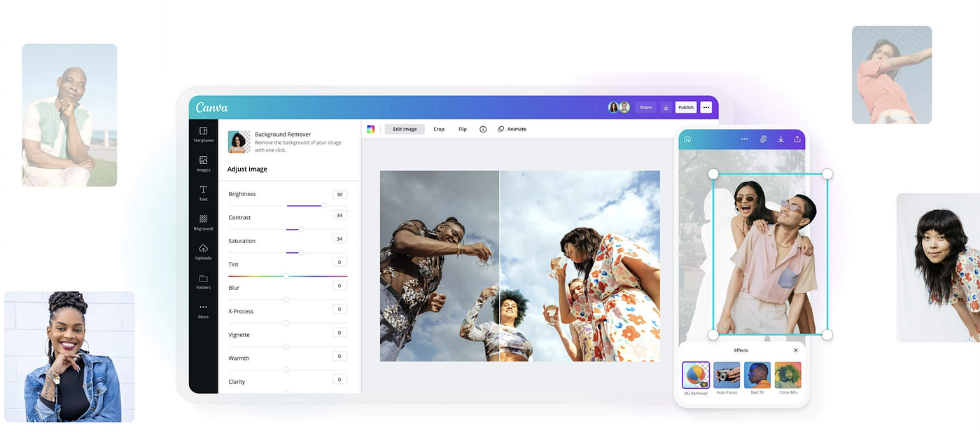Click the collaborator avatars in the header
Viewport: 980px width, 435px height.
point(619,107)
